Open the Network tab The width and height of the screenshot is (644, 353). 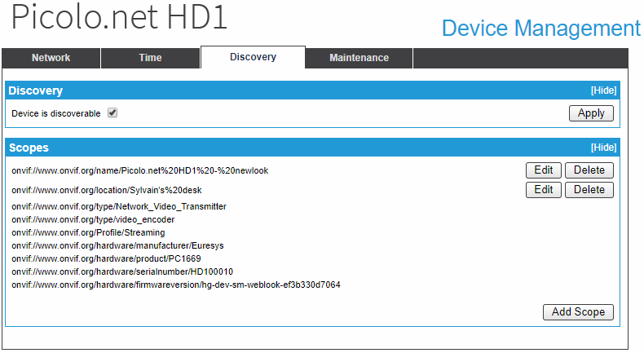51,58
